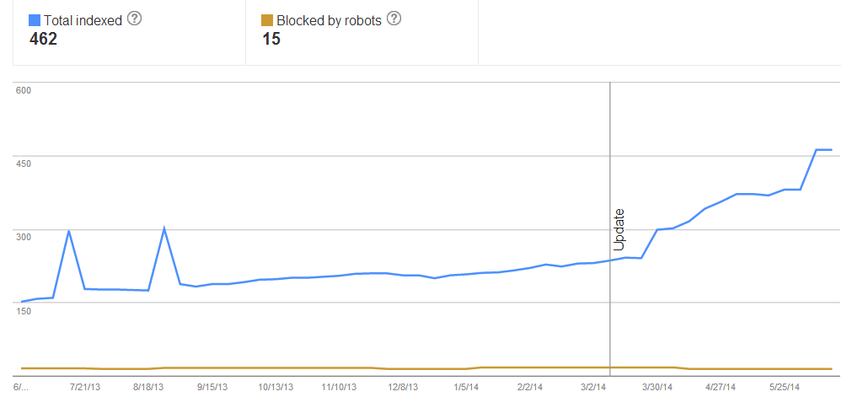868x413 pixels.
Task: Click the 450 y-axis gridline label
Action: 24,163
